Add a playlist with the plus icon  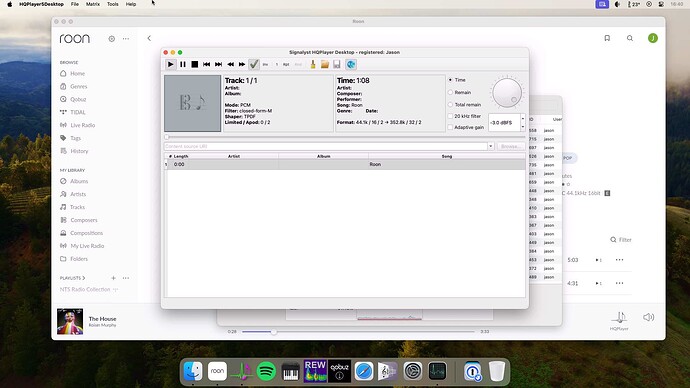click(113, 278)
